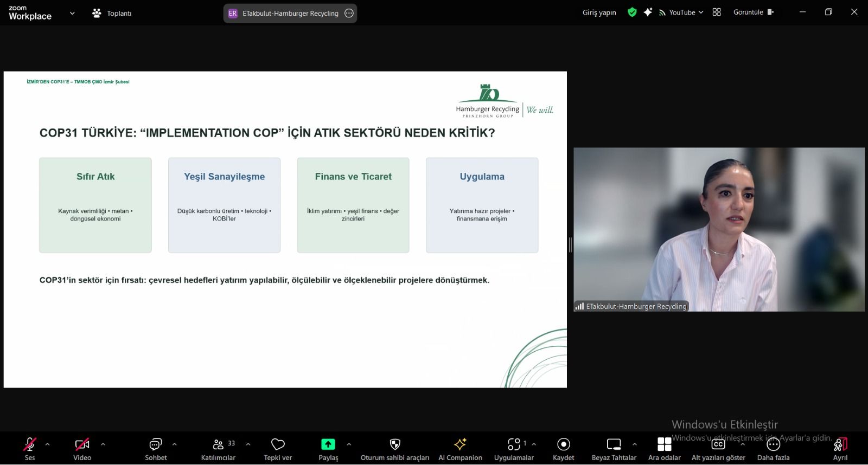Open the Zoom Workplace dropdown menu

tap(72, 14)
